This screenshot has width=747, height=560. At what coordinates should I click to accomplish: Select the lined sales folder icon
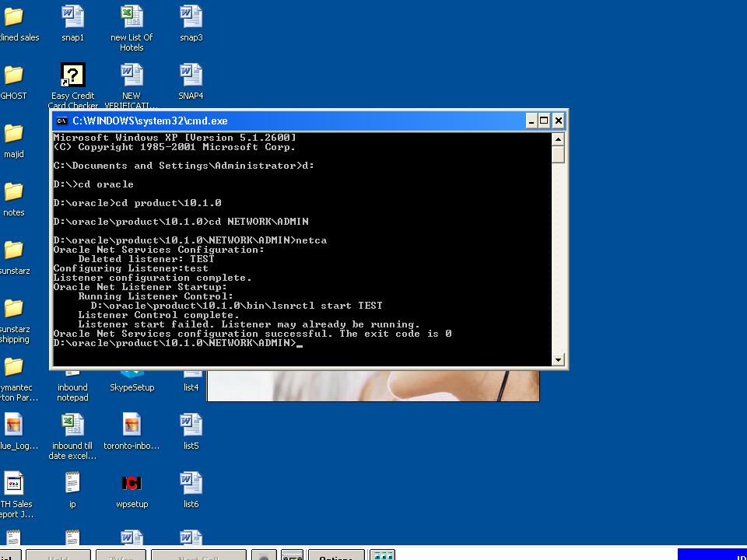click(13, 16)
